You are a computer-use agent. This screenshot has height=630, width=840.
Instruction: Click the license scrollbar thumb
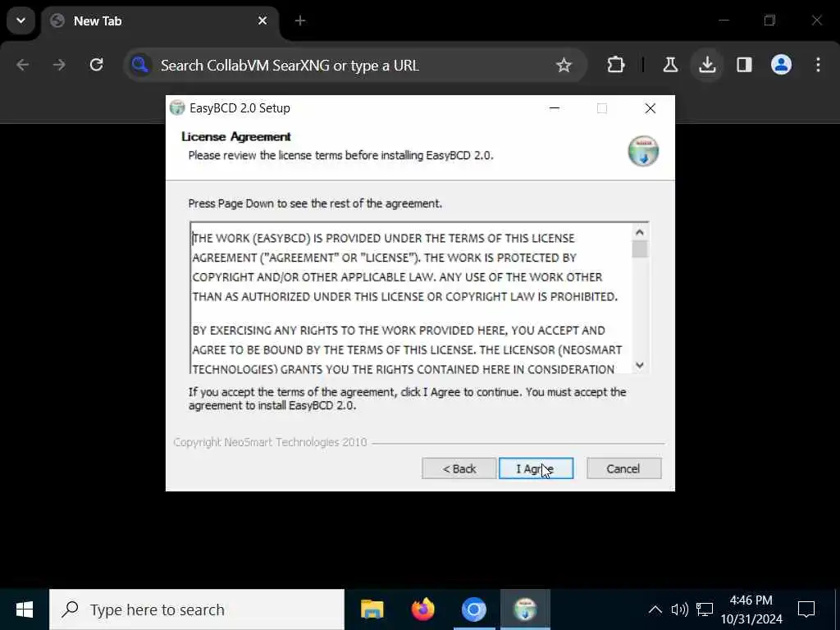pyautogui.click(x=640, y=249)
